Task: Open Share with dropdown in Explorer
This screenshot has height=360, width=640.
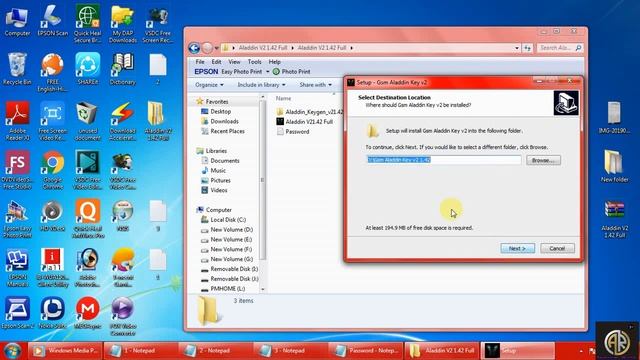Action: pyautogui.click(x=315, y=85)
